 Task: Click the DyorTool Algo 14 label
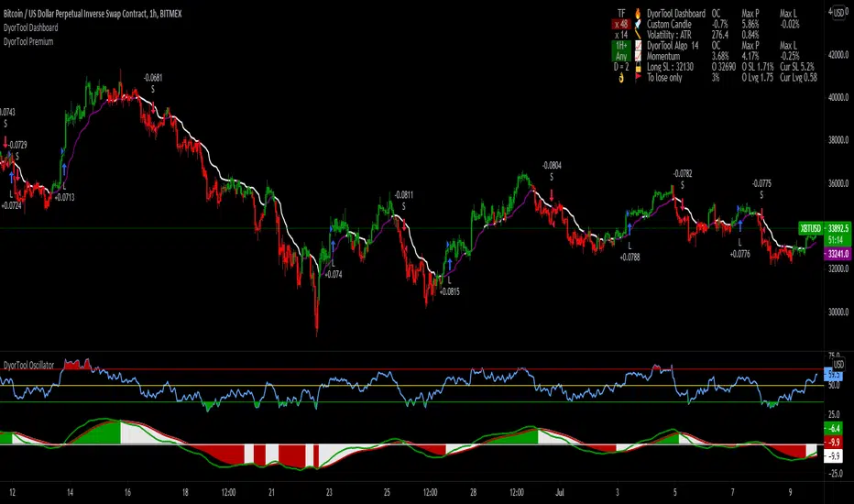[x=673, y=46]
